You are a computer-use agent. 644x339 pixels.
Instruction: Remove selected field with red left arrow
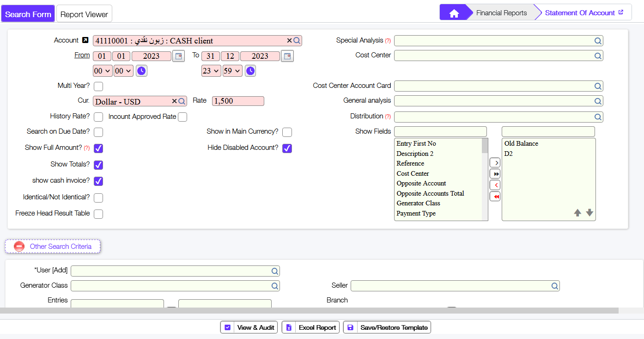(x=495, y=185)
